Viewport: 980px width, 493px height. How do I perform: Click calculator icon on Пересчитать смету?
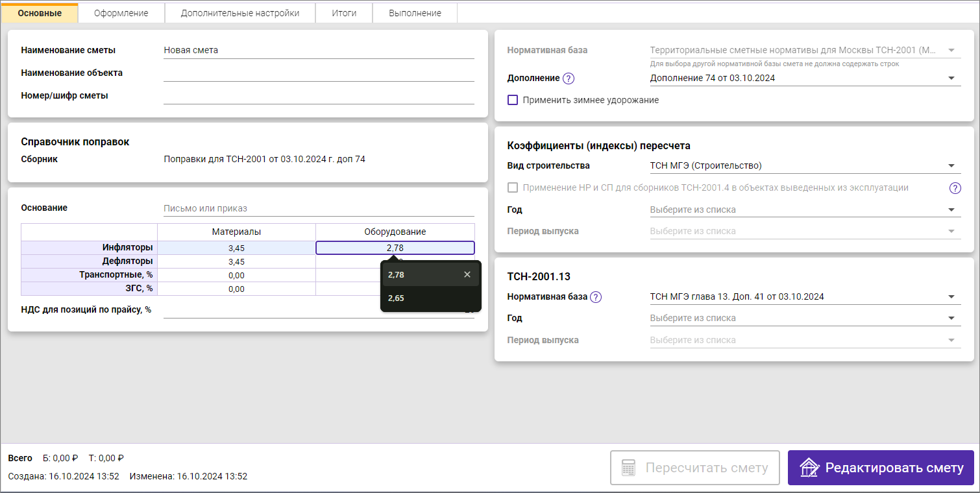tap(628, 468)
